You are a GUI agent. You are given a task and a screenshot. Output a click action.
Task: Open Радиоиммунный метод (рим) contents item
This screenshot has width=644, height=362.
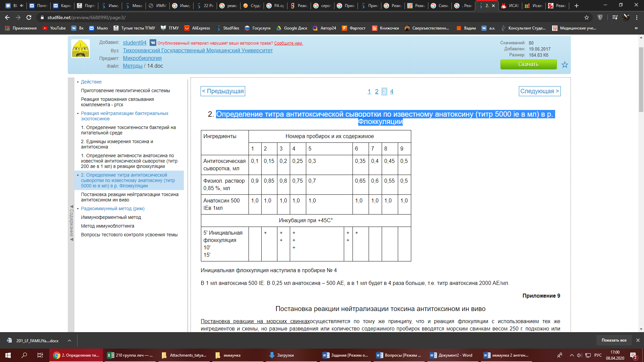tap(112, 208)
